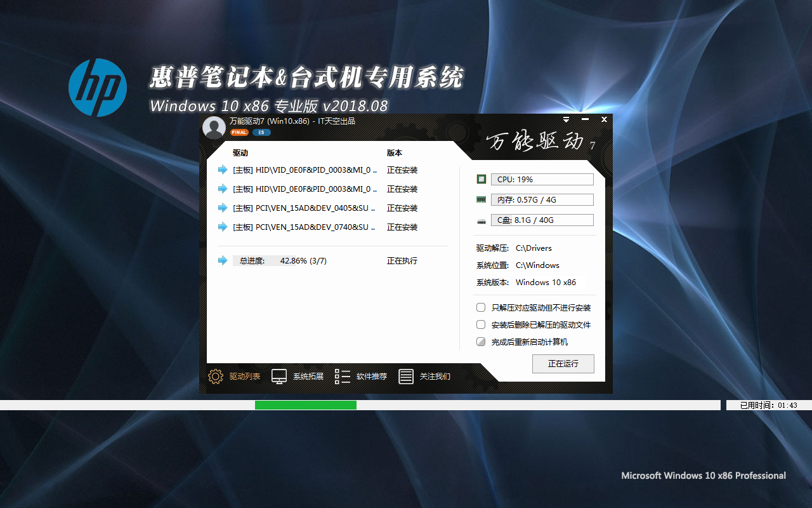This screenshot has height=508, width=812.
Task: Click the blue ES badge
Action: pyautogui.click(x=261, y=133)
